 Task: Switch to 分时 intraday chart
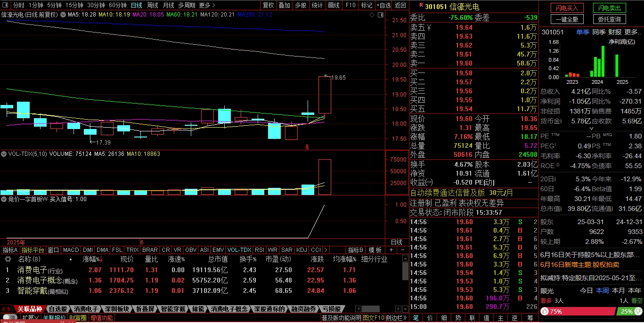18,5
